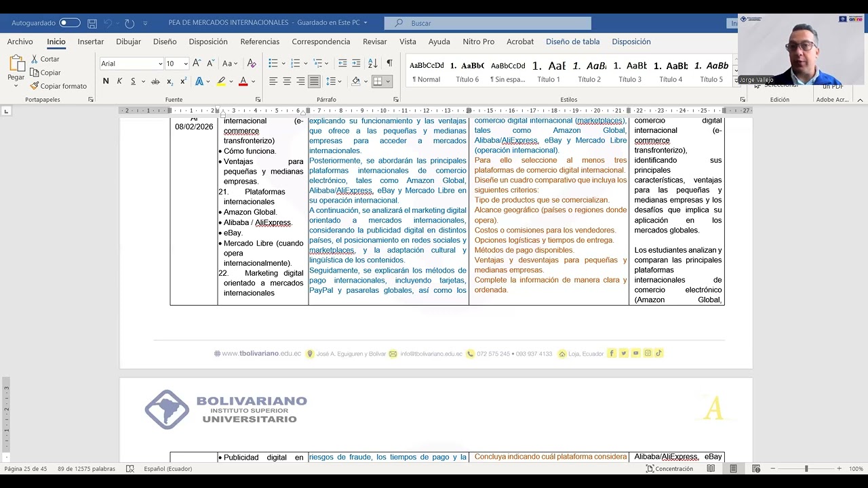Save the document with the floppy disk icon
Image resolution: width=868 pixels, height=488 pixels.
[x=92, y=23]
